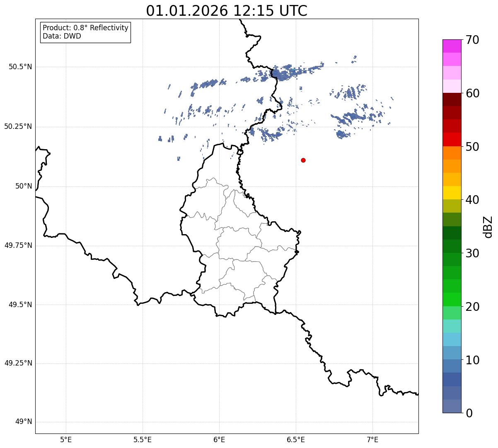
Task: Click the magenta top colorbar swatch
Action: 452,46
